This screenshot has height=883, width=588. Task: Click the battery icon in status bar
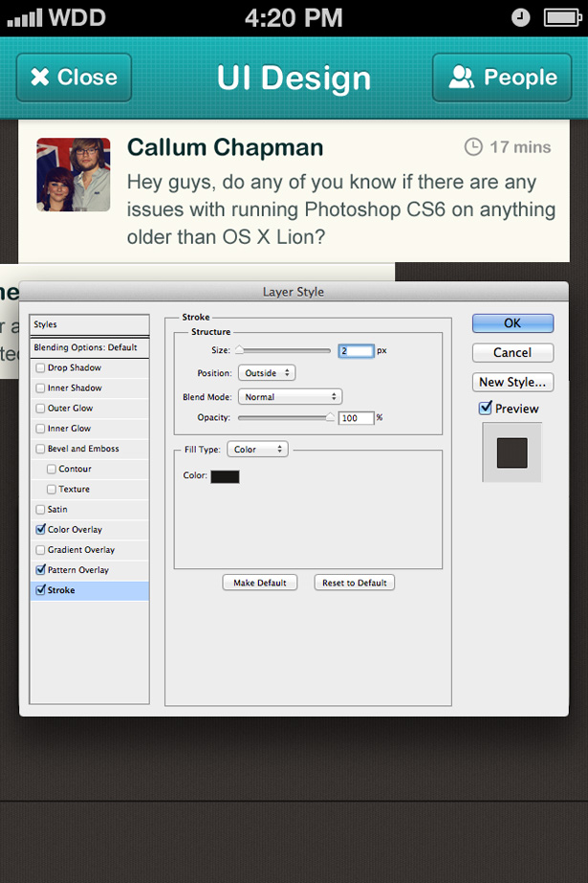pos(562,17)
